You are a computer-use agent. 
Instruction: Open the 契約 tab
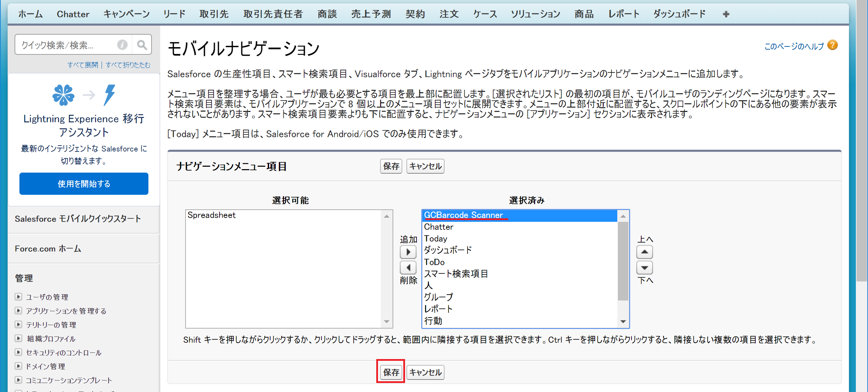[415, 14]
